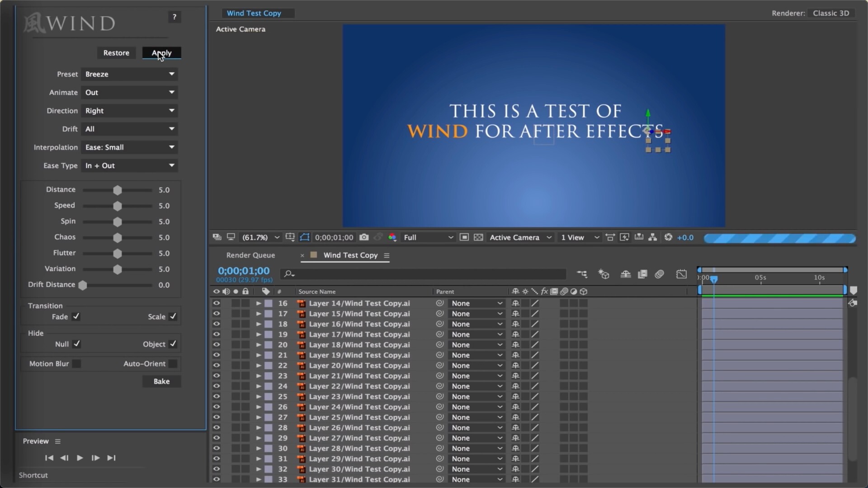Screen dimensions: 868x488
Task: Enable the Motion Blur checkbox
Action: pyautogui.click(x=76, y=364)
